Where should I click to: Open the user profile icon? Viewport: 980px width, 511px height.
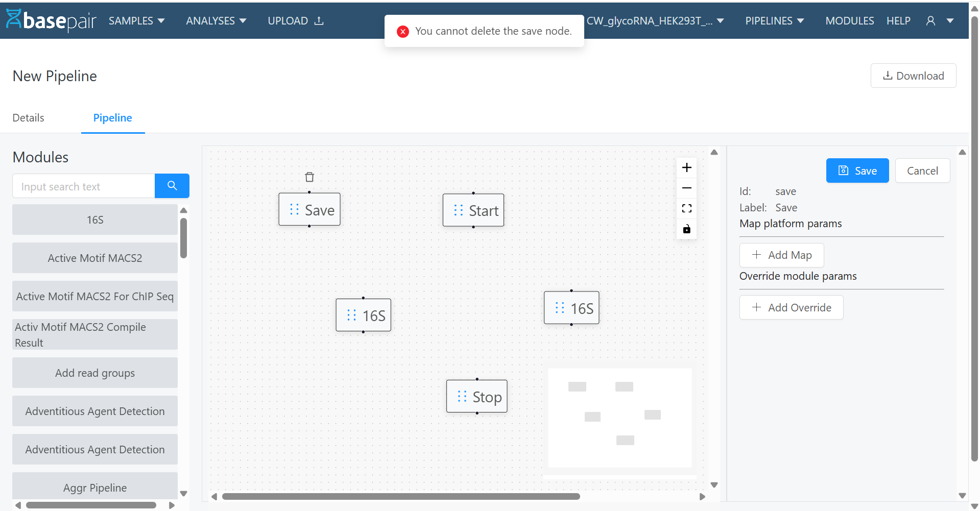point(930,20)
